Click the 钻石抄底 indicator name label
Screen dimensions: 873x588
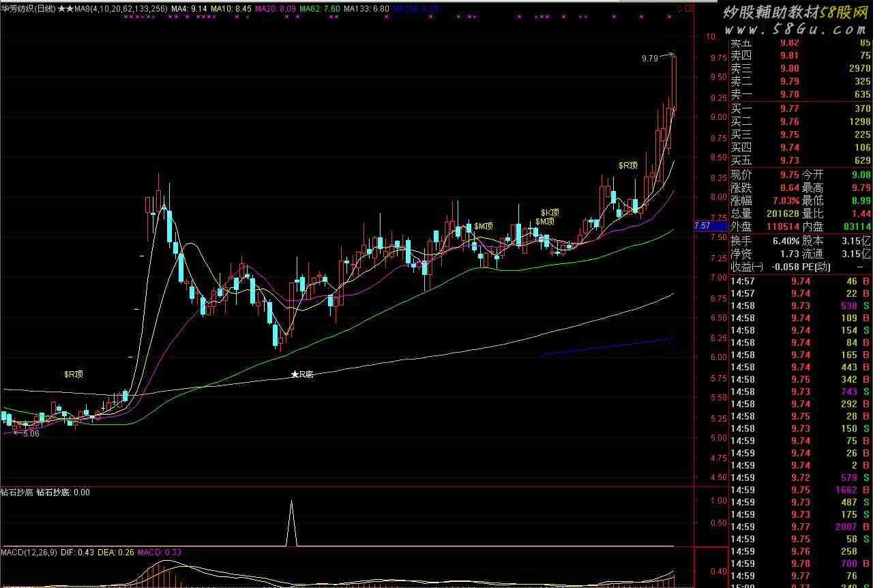16,492
